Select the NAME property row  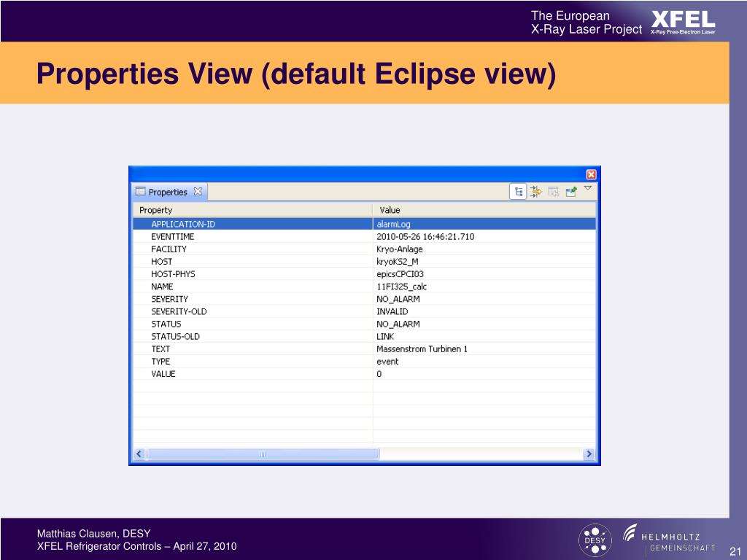point(365,286)
